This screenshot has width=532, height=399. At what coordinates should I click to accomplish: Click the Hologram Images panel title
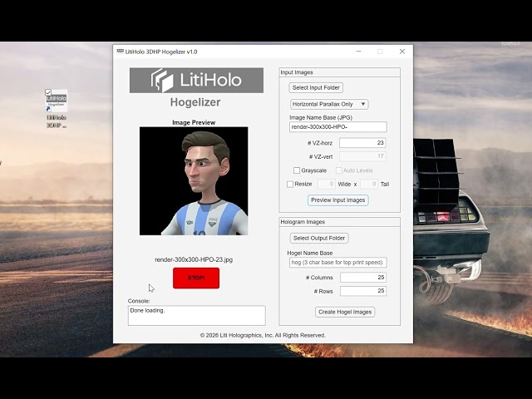303,222
